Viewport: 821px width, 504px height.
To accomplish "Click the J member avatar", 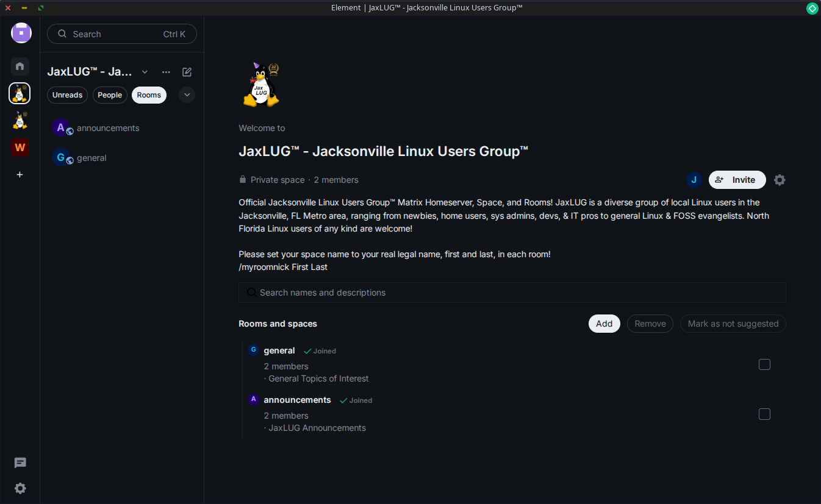I will (x=694, y=180).
